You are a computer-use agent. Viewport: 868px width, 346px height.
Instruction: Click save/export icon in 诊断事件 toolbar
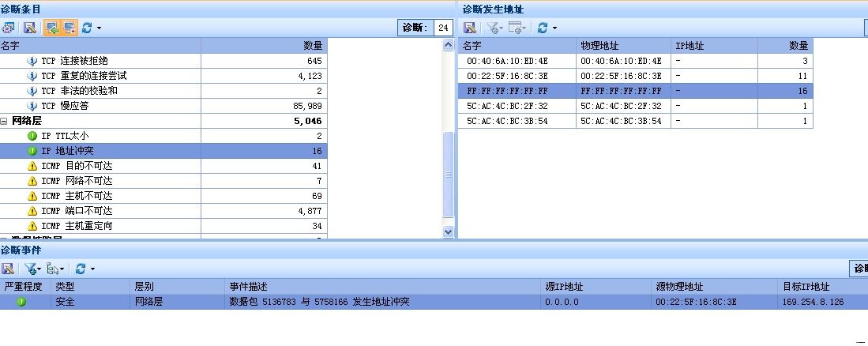pyautogui.click(x=8, y=269)
